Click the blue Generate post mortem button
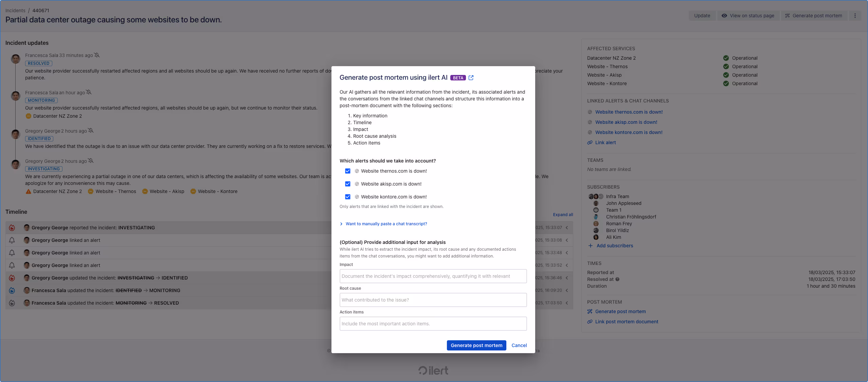 [x=476, y=345]
